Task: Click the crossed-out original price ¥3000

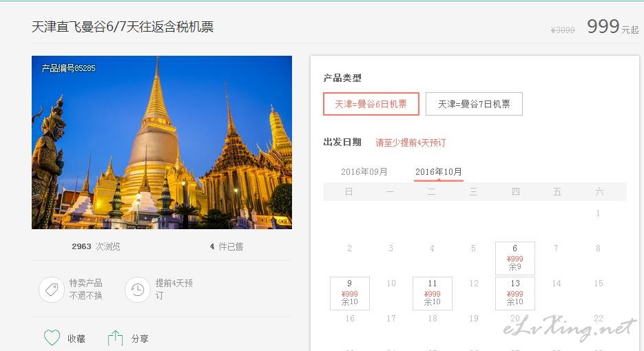Action: 563,30
